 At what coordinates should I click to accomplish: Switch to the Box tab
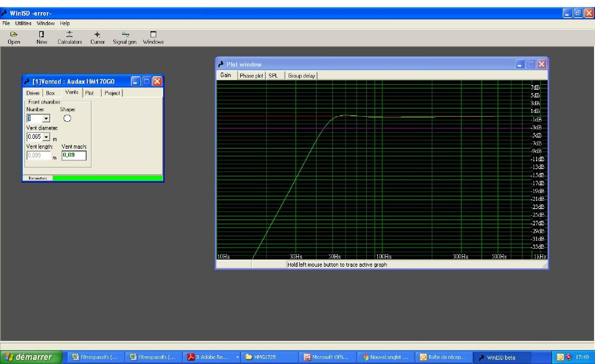click(x=50, y=93)
